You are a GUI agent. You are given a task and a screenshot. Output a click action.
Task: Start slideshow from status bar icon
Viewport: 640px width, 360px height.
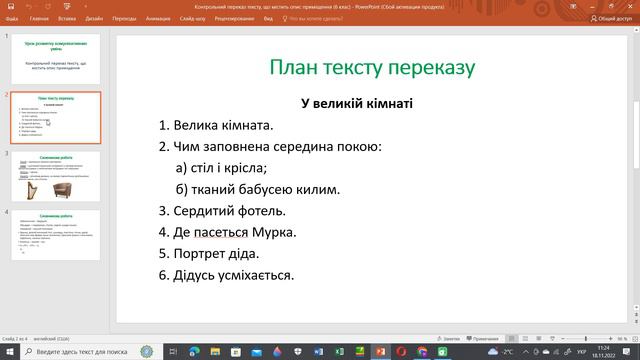click(x=552, y=339)
